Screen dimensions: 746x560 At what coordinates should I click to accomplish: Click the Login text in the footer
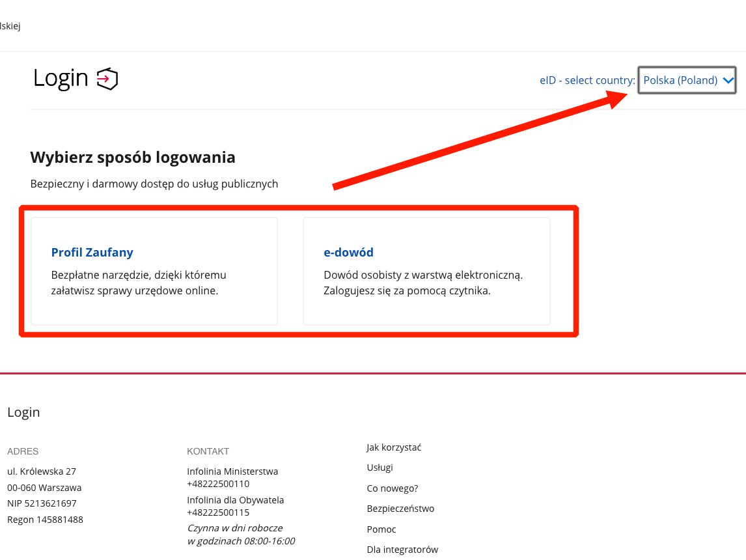click(23, 412)
